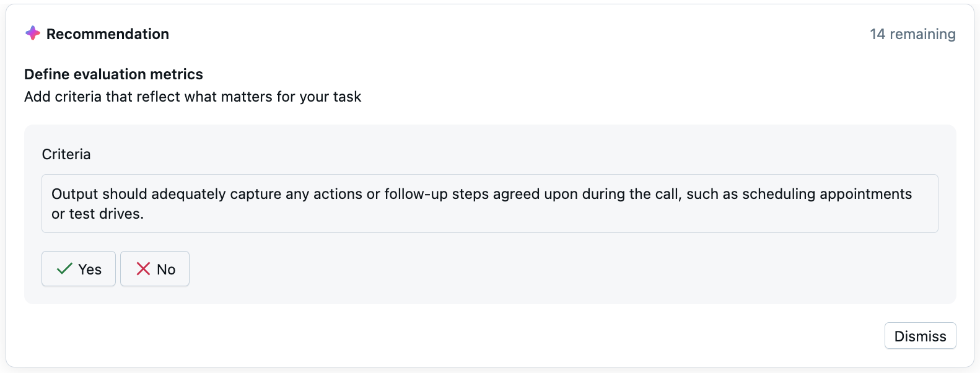
Task: Click the red X icon
Action: (x=143, y=269)
